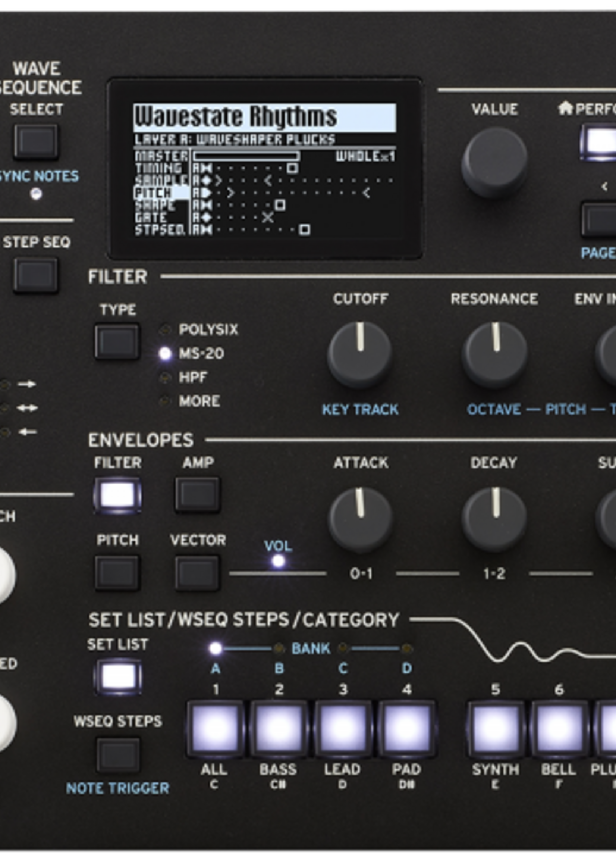Click the '1-2' label under DECAY
This screenshot has height=863, width=616.
point(494,574)
